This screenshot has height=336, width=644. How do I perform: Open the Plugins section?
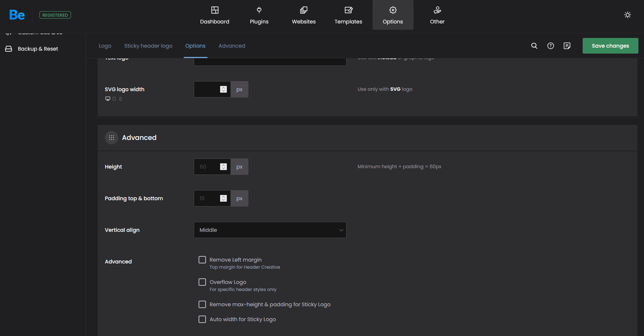pos(259,15)
